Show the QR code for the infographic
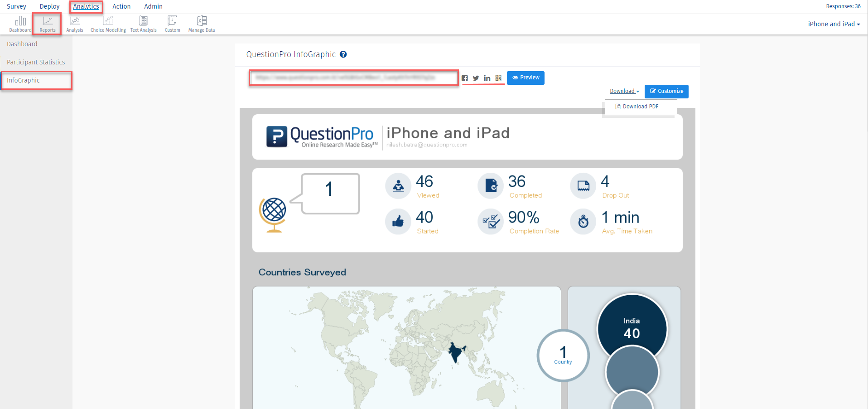The width and height of the screenshot is (868, 409). [498, 78]
